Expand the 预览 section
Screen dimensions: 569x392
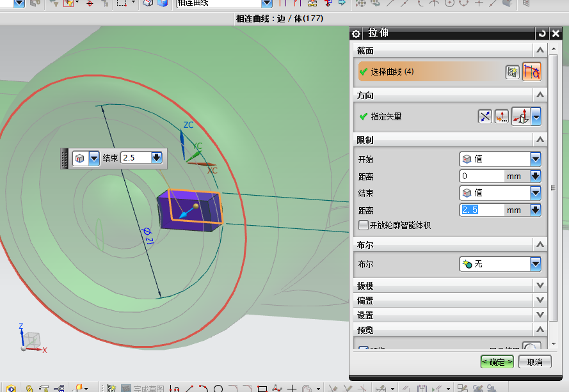[x=540, y=329]
